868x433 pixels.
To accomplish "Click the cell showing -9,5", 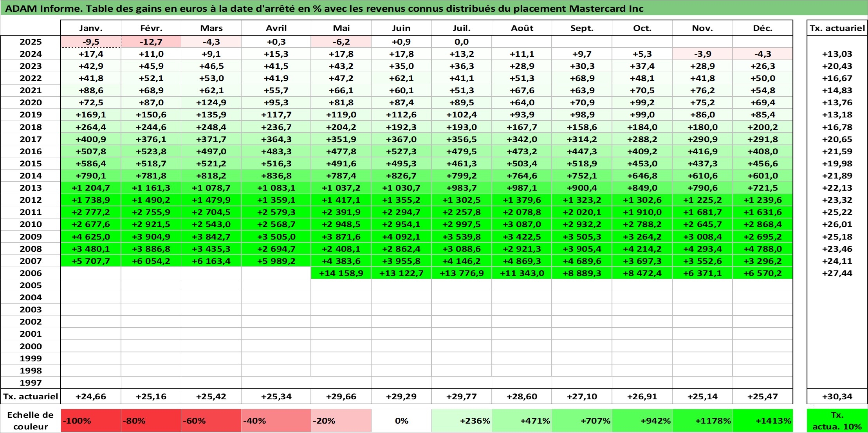I will point(91,42).
